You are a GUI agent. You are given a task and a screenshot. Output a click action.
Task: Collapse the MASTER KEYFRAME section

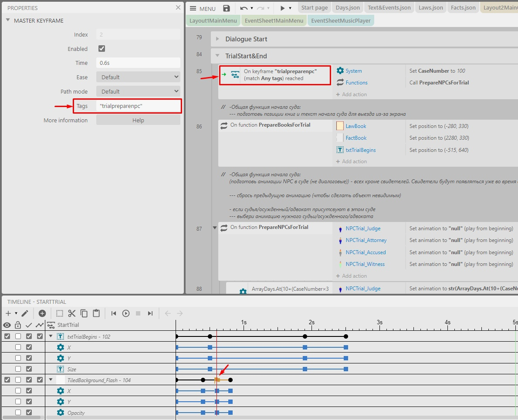click(x=8, y=20)
